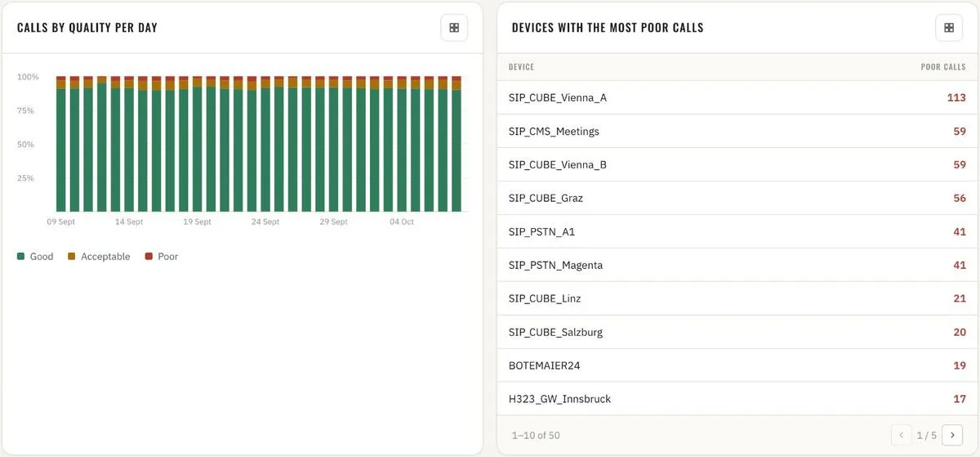Sort table by Poor Calls column header
This screenshot has height=457, width=980.
coord(943,67)
